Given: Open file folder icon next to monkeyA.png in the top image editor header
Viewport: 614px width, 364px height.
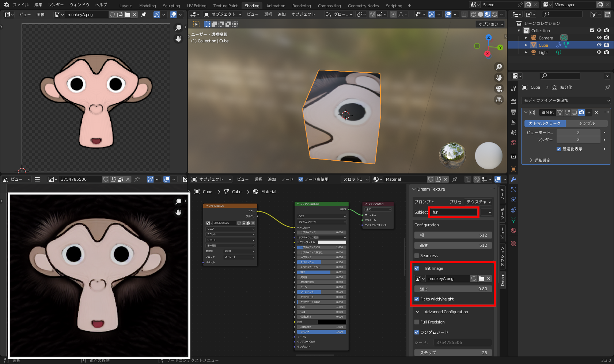Looking at the screenshot, I should pos(127,15).
